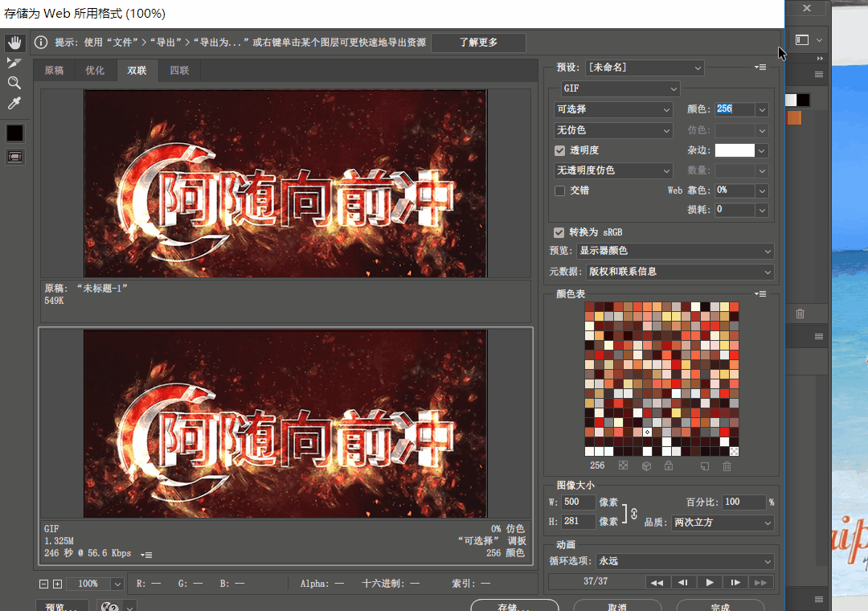The image size is (868, 611).
Task: Select the Eyedropper tool
Action: [14, 102]
